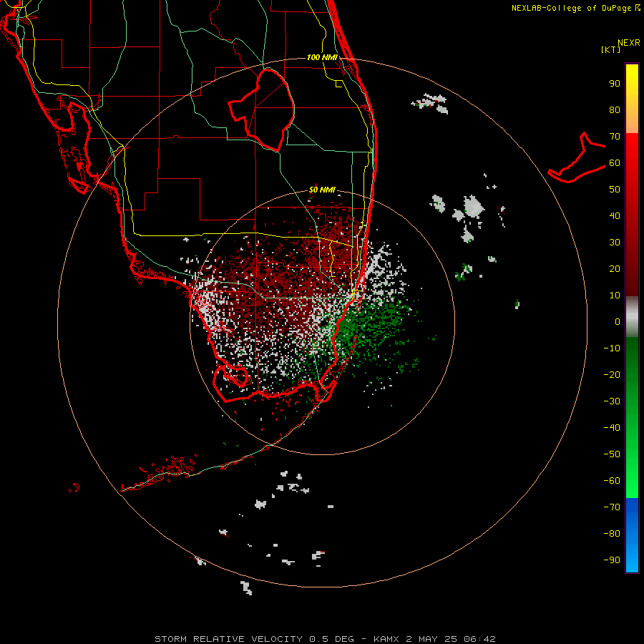
Task: Click the 30 value on the velocity scale
Action: 615,243
